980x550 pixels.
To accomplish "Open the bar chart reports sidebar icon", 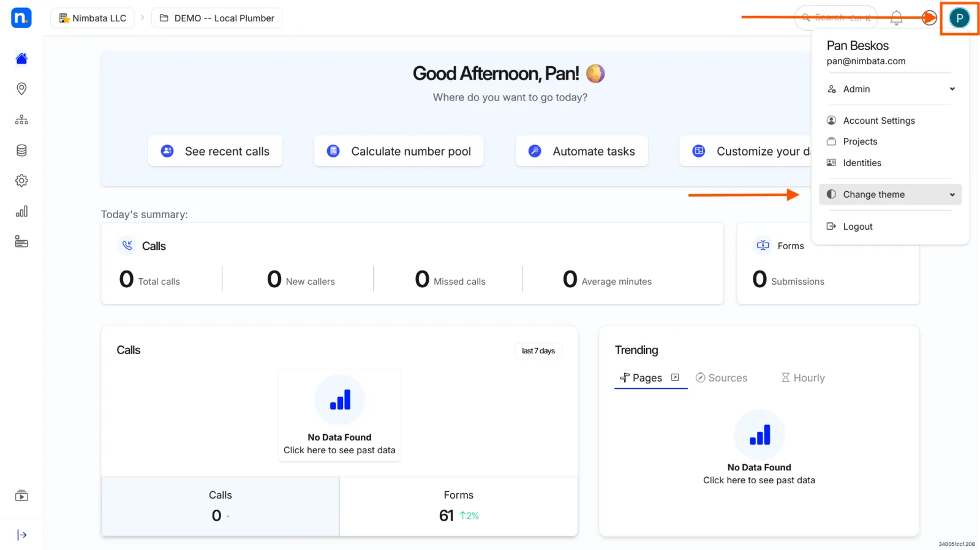I will coord(21,211).
